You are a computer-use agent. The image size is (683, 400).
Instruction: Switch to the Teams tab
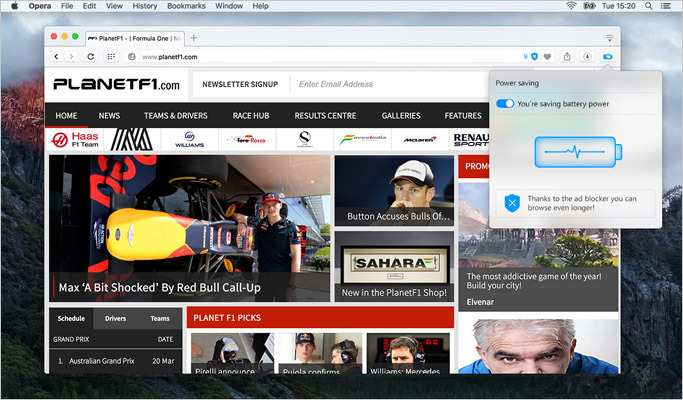pos(160,319)
